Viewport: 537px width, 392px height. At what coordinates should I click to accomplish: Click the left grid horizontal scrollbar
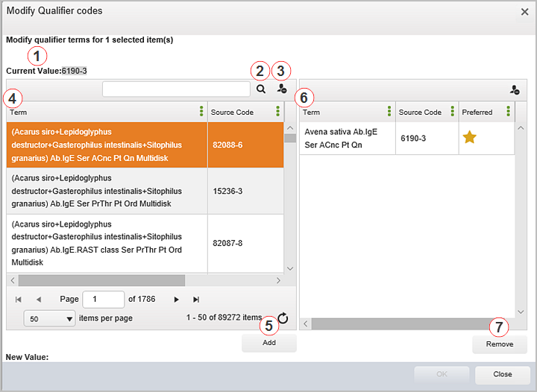(x=101, y=280)
